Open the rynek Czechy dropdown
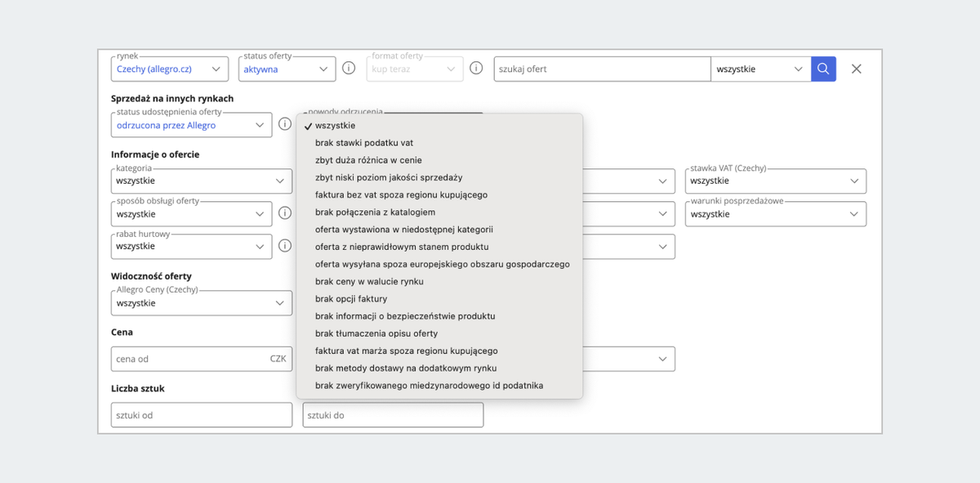 click(x=170, y=69)
